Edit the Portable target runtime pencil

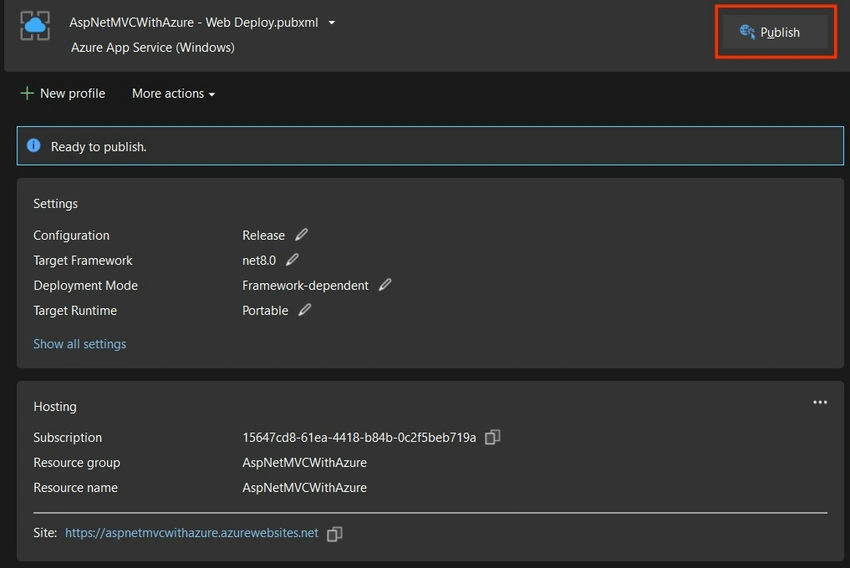click(x=305, y=309)
